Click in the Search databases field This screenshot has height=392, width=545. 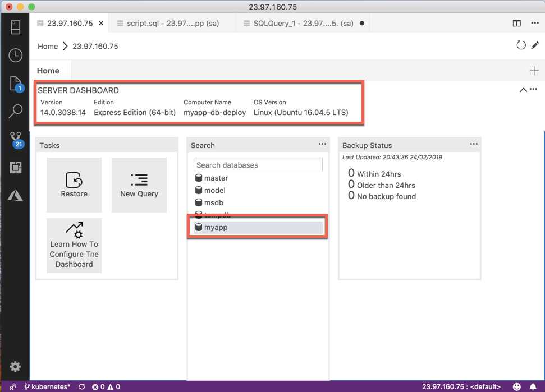pos(258,164)
